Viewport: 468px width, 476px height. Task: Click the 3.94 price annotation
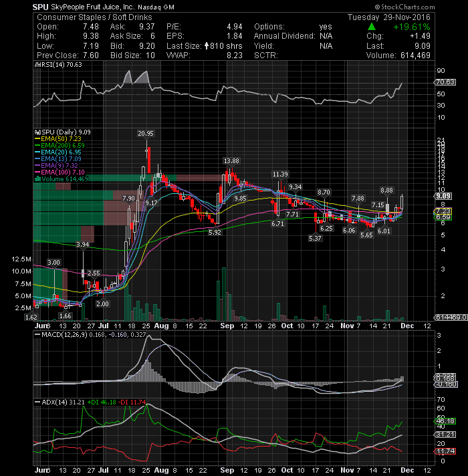(x=82, y=245)
